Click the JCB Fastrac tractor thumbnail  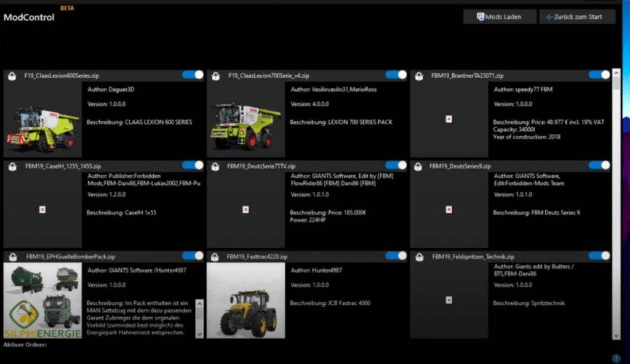pyautogui.click(x=245, y=301)
